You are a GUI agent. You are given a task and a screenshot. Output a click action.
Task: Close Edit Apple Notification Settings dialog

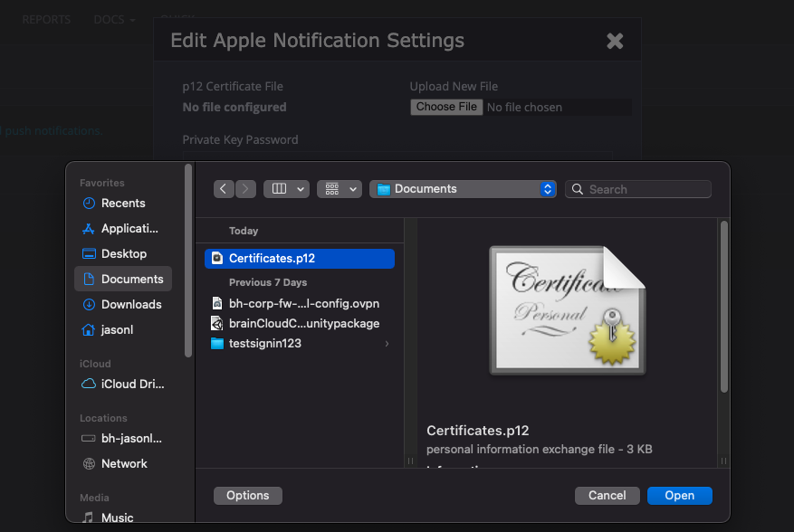point(615,41)
